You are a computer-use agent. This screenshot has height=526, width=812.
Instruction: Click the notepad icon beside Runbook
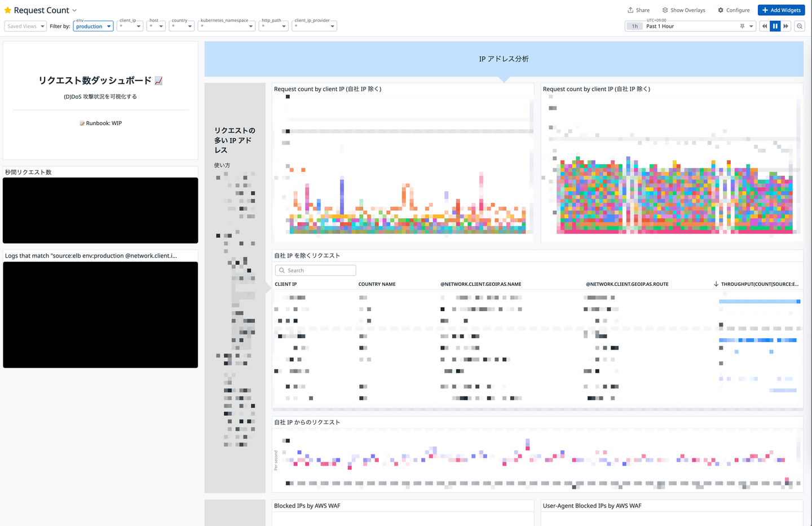[x=82, y=123]
